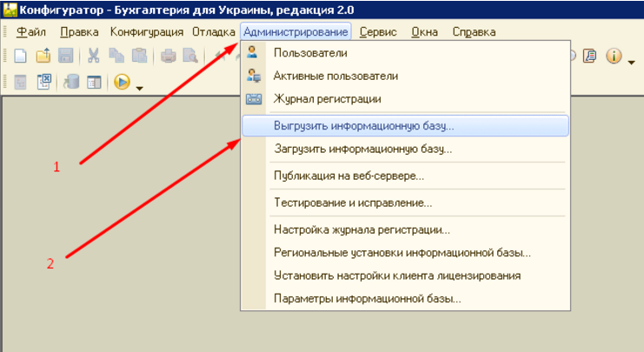Open the Окна menu
Image resolution: width=644 pixels, height=352 pixels.
tap(424, 32)
